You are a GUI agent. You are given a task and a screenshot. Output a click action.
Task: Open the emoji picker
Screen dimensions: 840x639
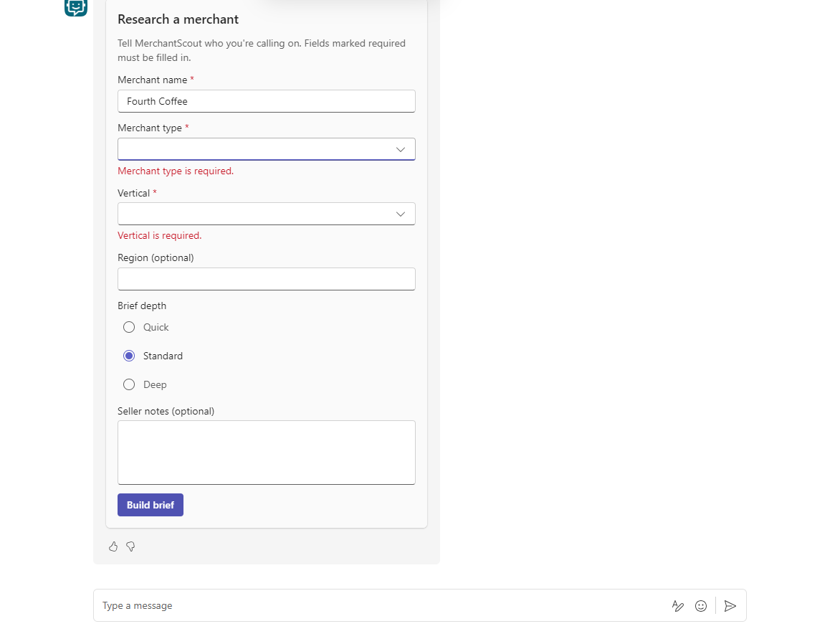pyautogui.click(x=701, y=606)
